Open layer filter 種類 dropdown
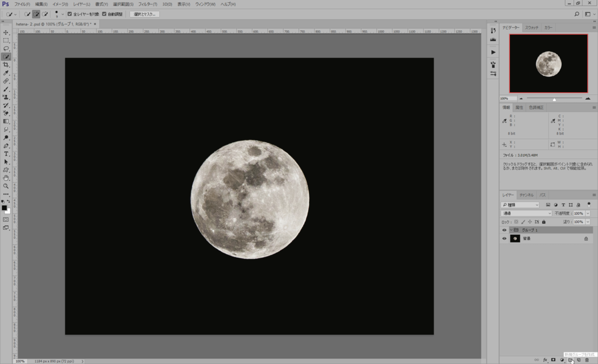The height and width of the screenshot is (364, 598). pyautogui.click(x=520, y=205)
